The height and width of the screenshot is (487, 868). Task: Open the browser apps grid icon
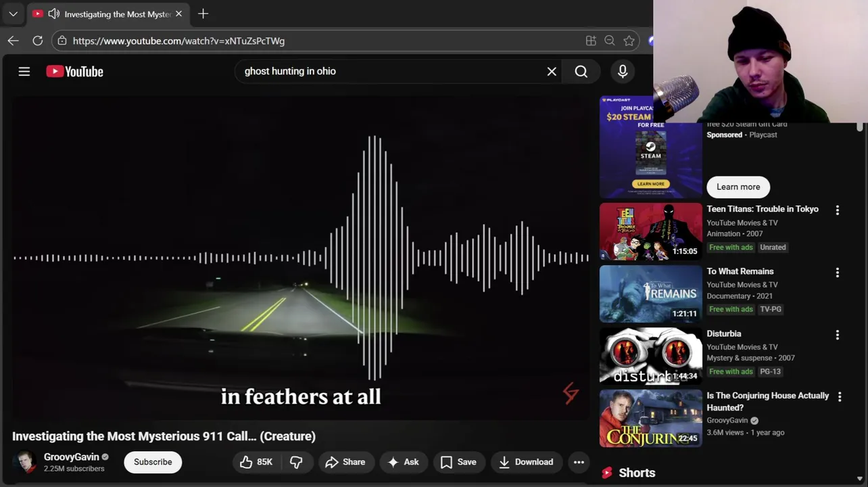(x=591, y=41)
